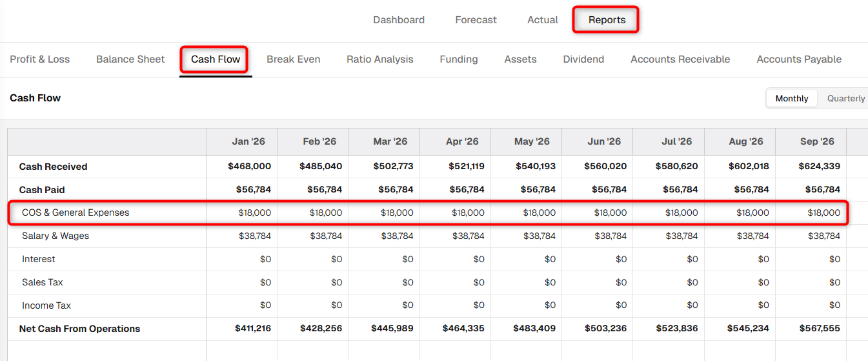Select the COS & General Expenses row
868x361 pixels.
click(428, 212)
